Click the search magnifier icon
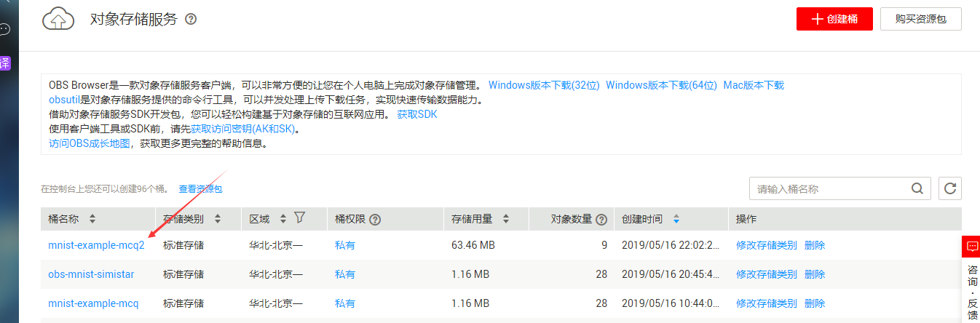Screen dimensions: 980x323 (917, 188)
